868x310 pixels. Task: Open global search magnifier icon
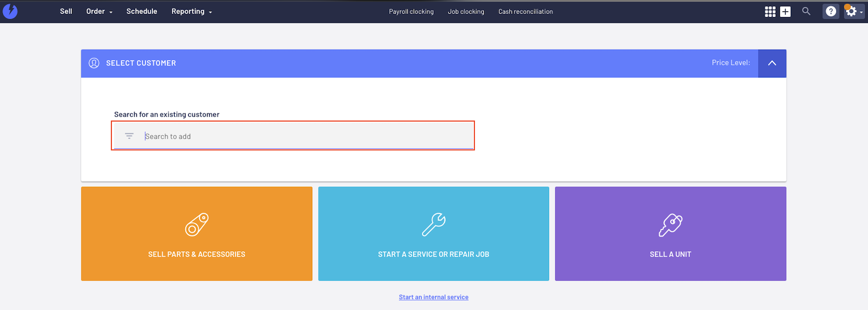coord(806,11)
